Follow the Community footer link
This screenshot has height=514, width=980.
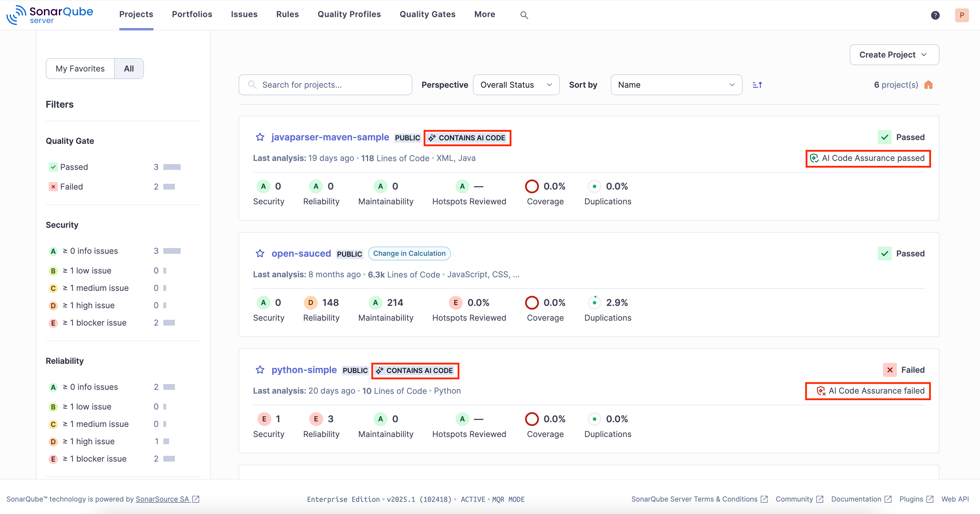tap(795, 499)
